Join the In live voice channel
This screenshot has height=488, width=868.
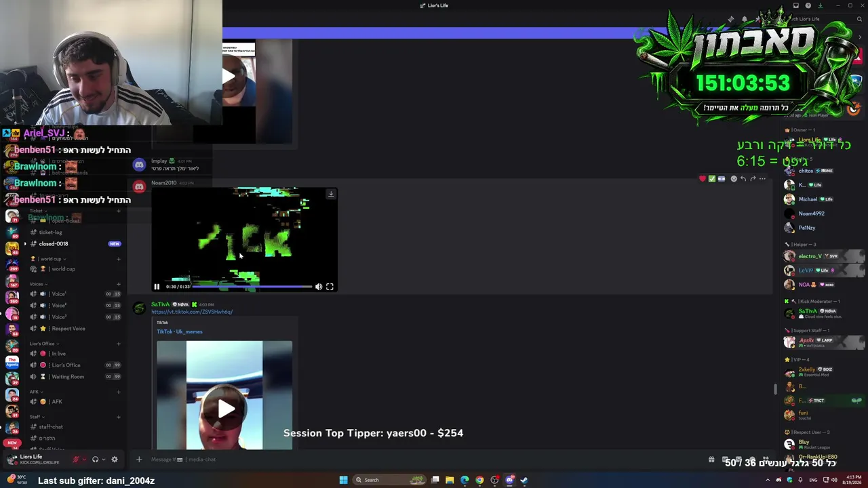click(x=59, y=354)
